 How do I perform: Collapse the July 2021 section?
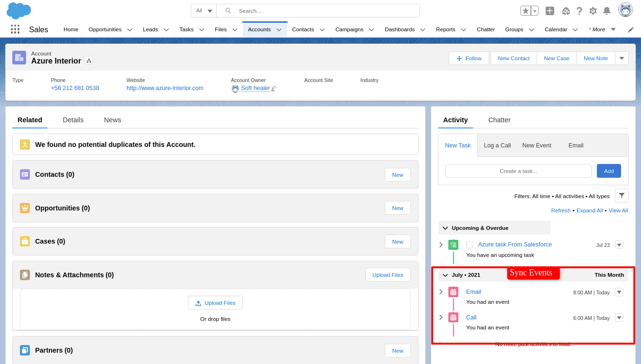click(x=445, y=275)
